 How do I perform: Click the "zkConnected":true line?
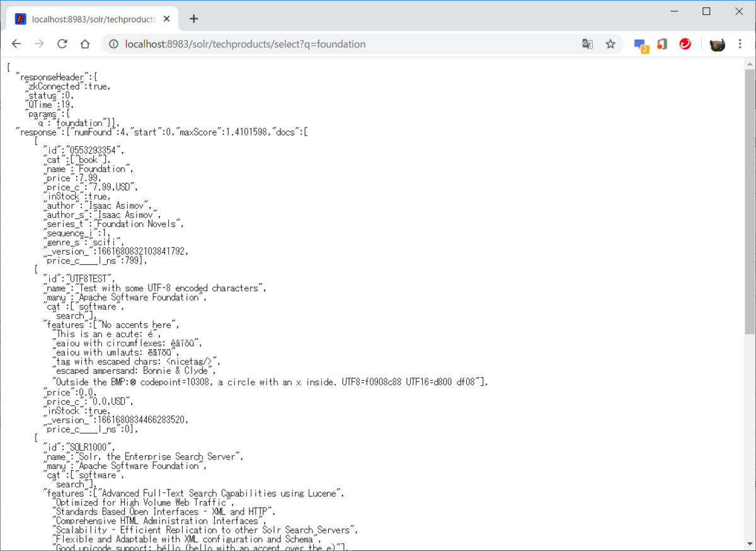[x=67, y=86]
